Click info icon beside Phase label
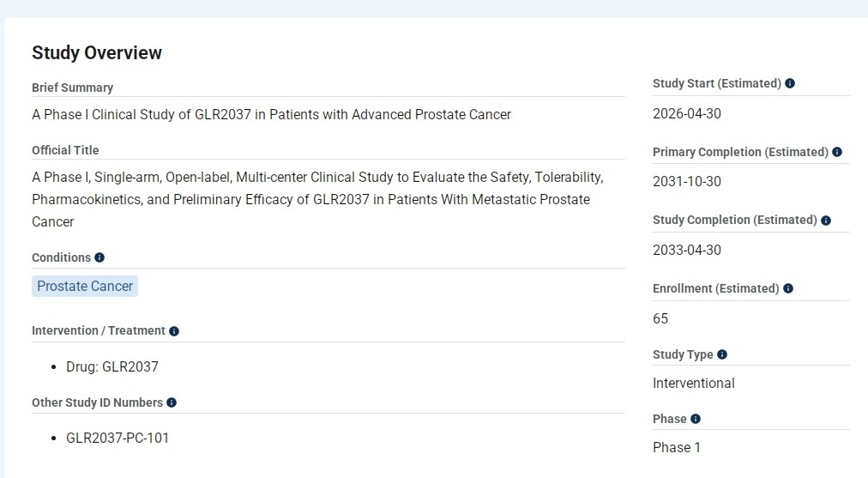 (x=696, y=419)
